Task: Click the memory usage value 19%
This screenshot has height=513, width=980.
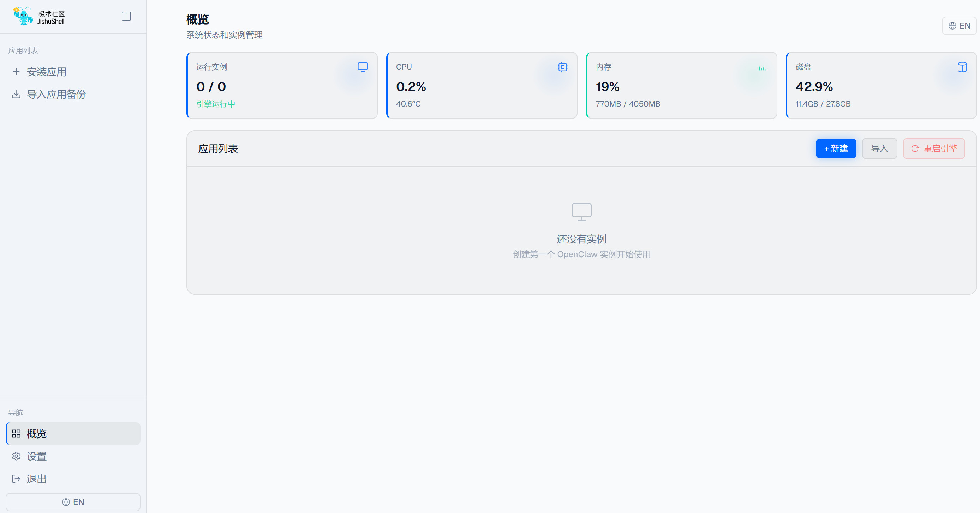Action: pyautogui.click(x=608, y=87)
